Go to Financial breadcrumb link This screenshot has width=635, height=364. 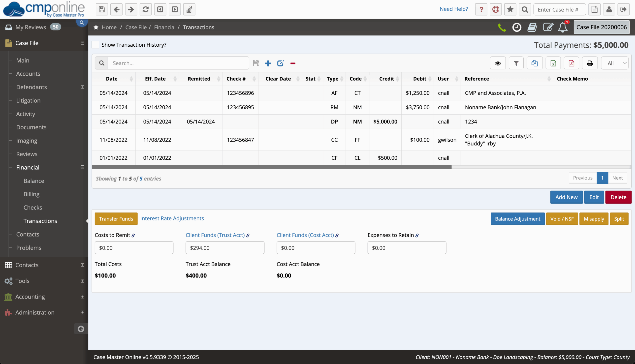pos(164,27)
